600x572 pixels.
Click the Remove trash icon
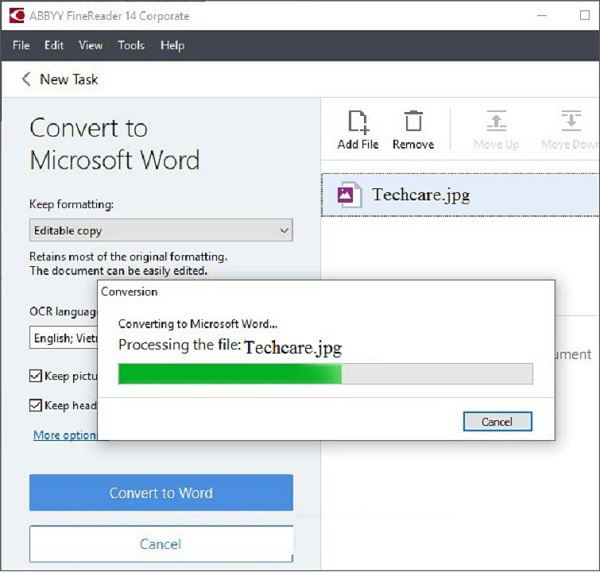pyautogui.click(x=413, y=123)
